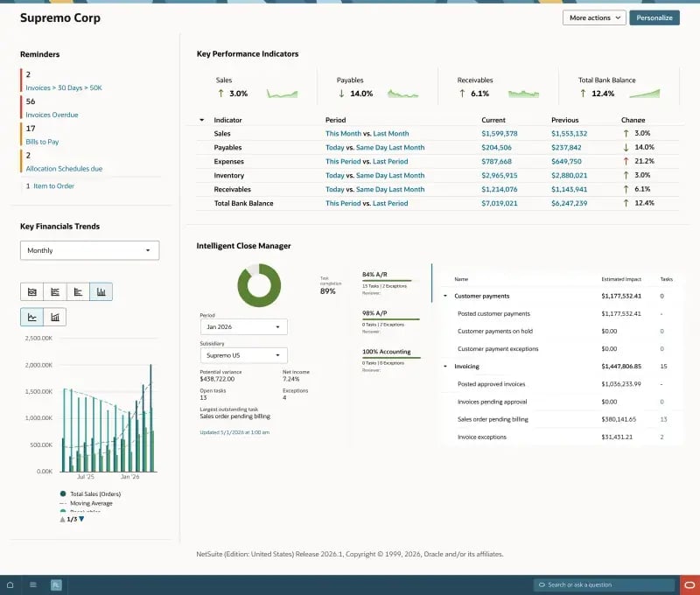
Task: Select the horizontal bar chart icon
Action: [78, 292]
